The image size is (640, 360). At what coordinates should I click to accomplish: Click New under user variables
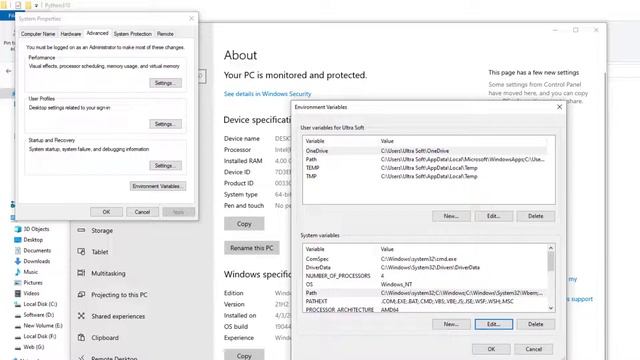click(x=451, y=216)
